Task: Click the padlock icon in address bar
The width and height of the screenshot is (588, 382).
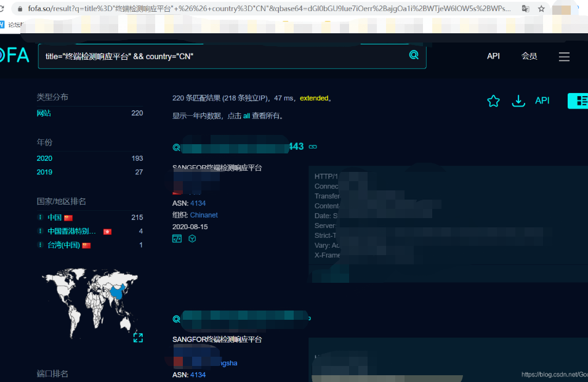Action: coord(20,9)
